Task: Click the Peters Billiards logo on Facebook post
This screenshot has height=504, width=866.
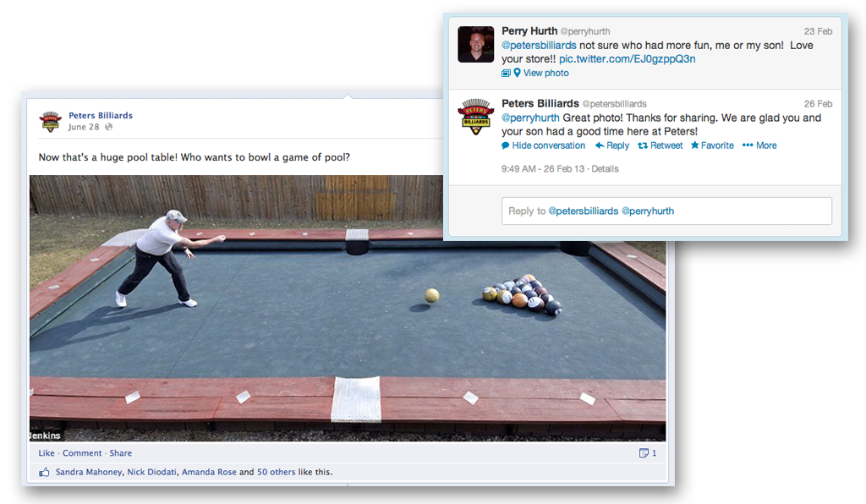Action: 51,122
